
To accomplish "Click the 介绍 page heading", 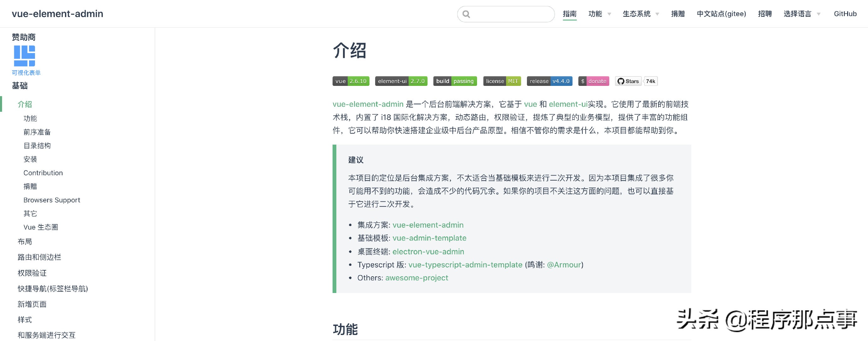I will tap(349, 51).
